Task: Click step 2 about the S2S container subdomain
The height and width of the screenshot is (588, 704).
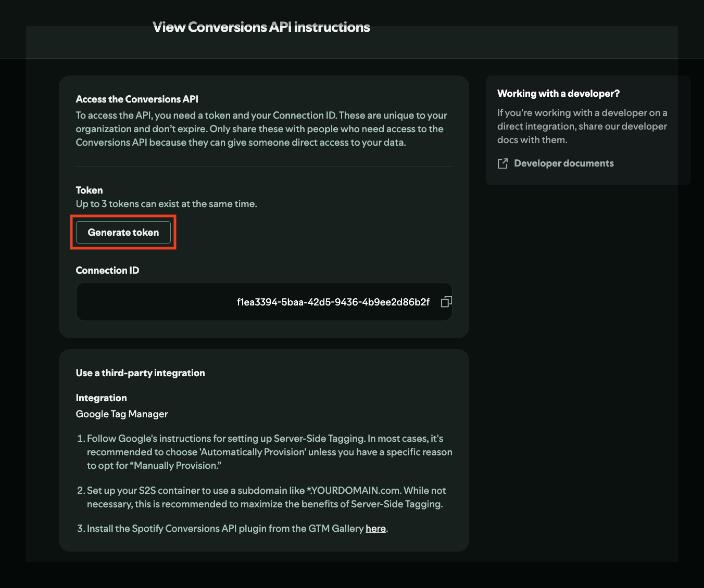Action: 266,497
